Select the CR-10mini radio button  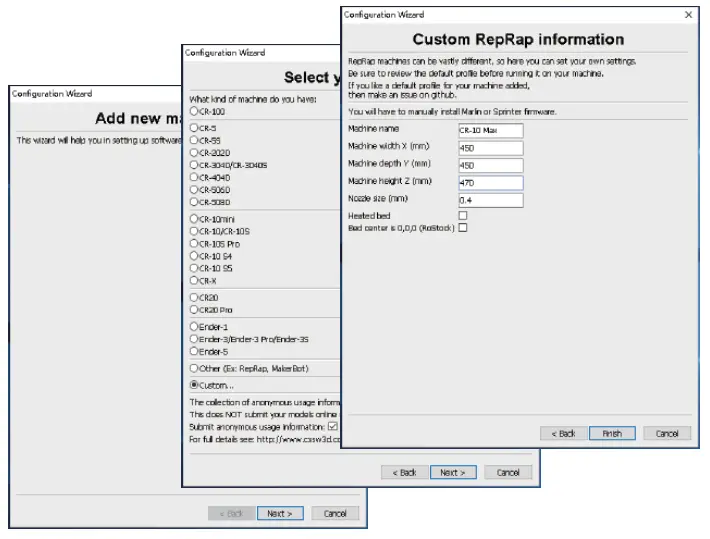click(194, 219)
